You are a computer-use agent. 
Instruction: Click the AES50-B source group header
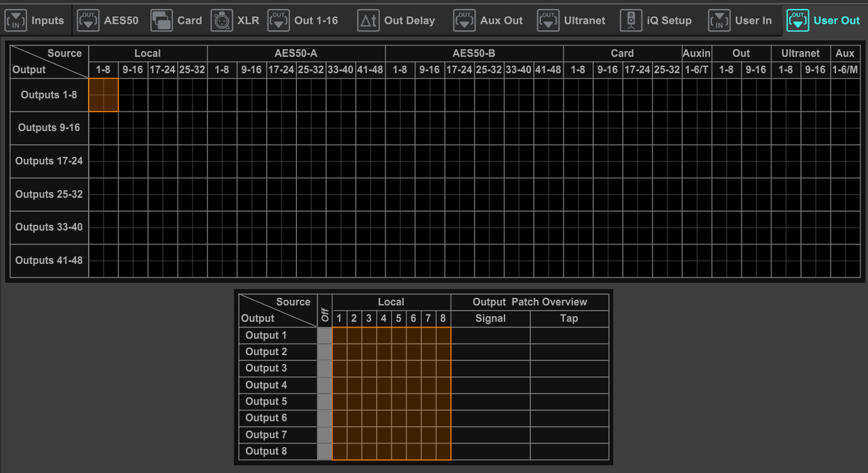coord(474,53)
